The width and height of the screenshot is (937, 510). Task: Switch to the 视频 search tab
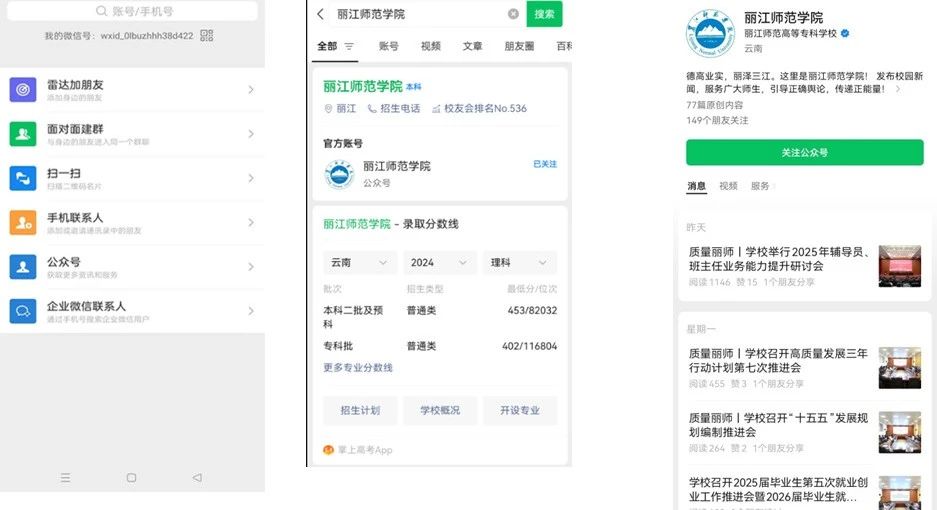point(430,46)
